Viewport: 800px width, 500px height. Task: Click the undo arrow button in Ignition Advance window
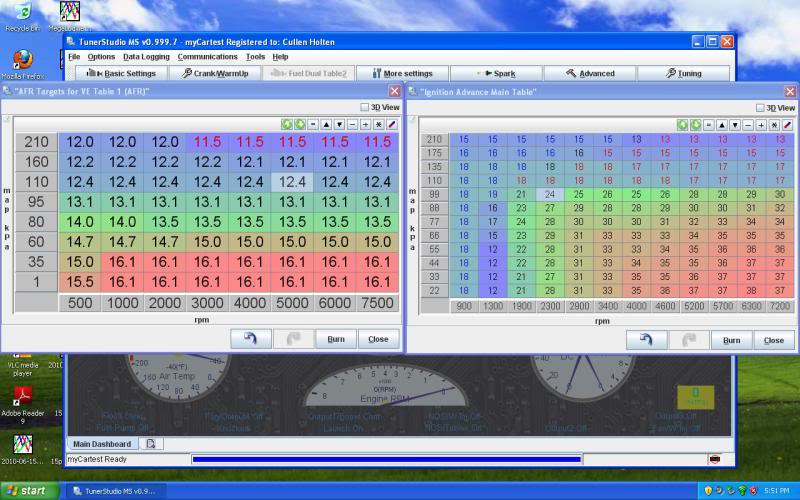(646, 340)
